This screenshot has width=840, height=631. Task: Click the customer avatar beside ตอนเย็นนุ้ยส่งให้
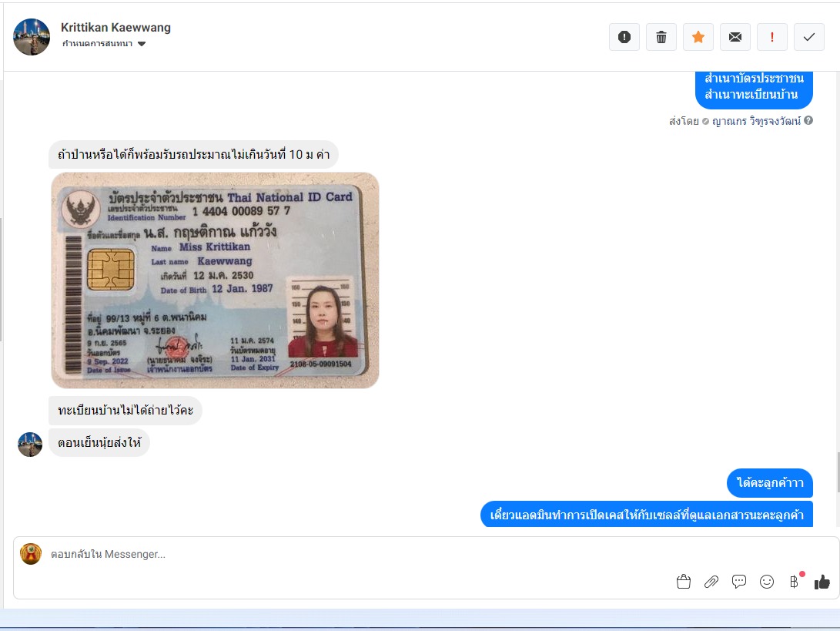(30, 445)
